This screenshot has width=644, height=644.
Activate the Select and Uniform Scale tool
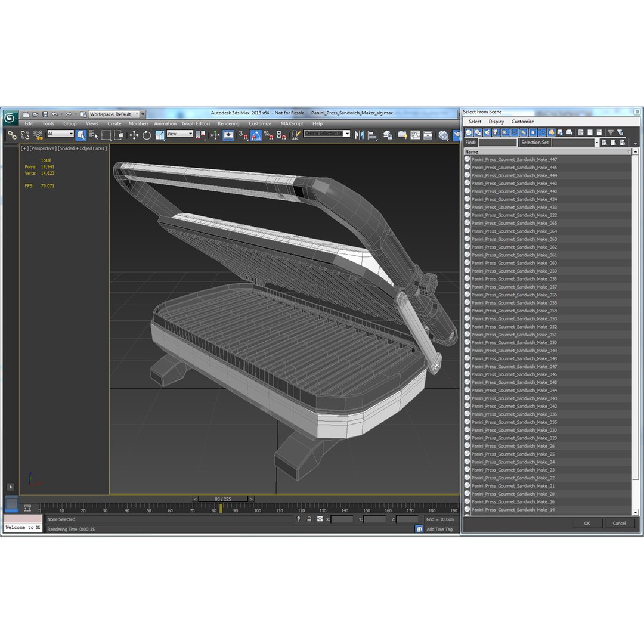point(159,135)
